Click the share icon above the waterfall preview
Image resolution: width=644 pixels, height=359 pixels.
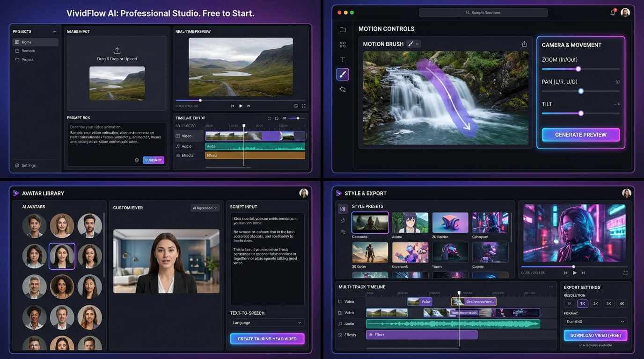coord(524,43)
